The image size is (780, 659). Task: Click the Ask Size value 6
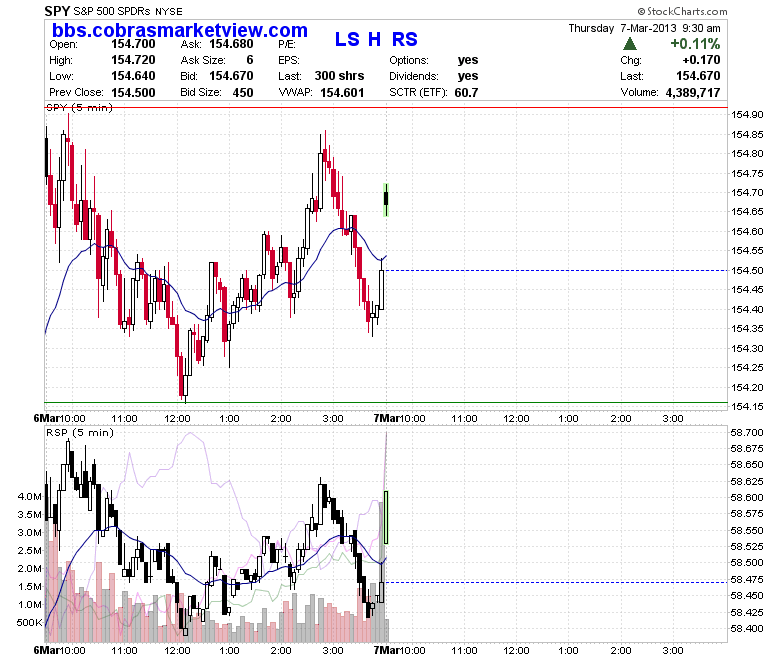tap(250, 60)
